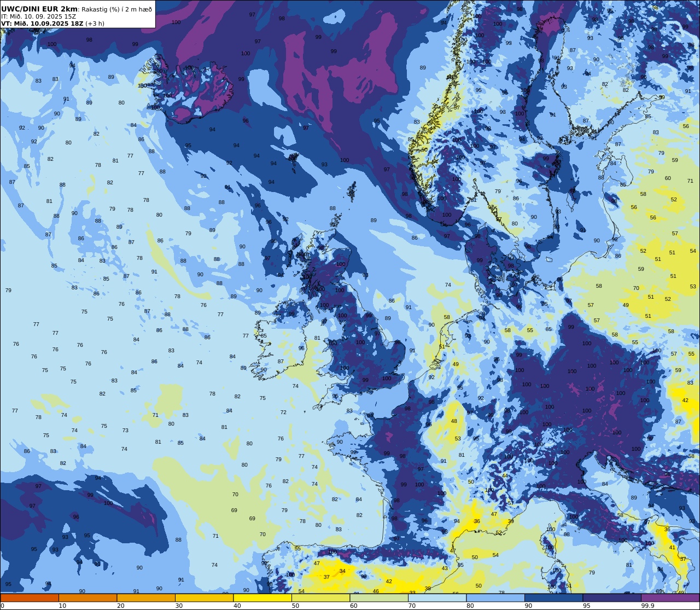Click the humidity value '48' over eastern France
The width and height of the screenshot is (700, 610).
[454, 421]
